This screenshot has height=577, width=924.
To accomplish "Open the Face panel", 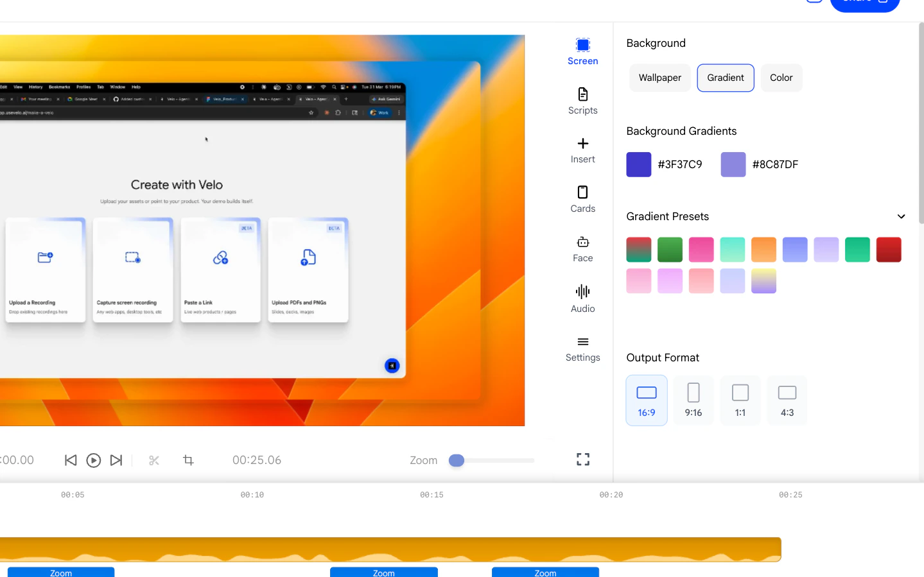I will [582, 249].
